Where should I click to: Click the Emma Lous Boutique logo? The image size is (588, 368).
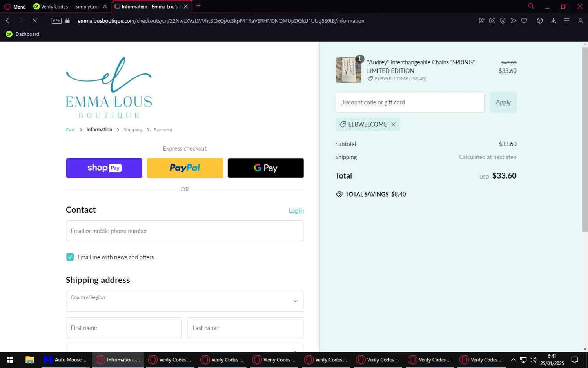[x=109, y=88]
